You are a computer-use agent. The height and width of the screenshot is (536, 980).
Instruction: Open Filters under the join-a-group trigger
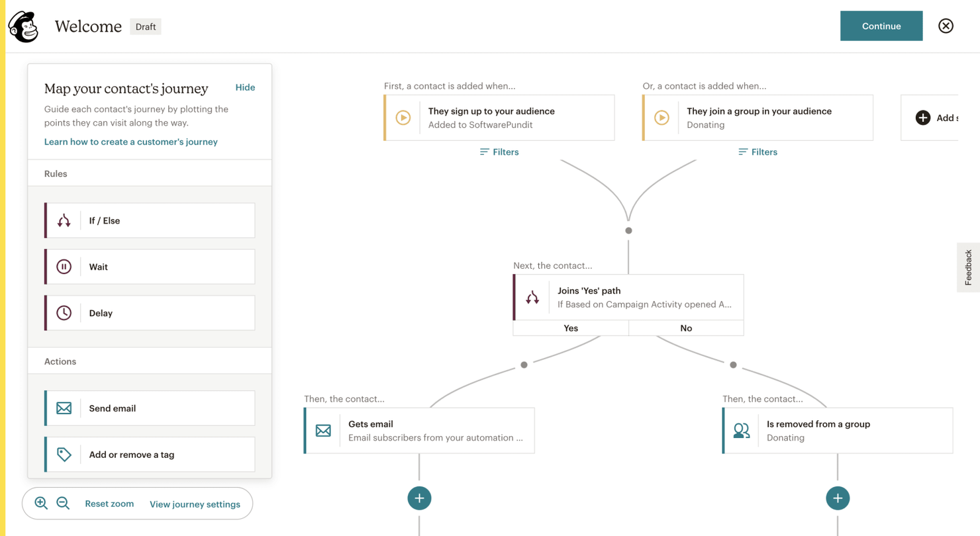coord(757,152)
